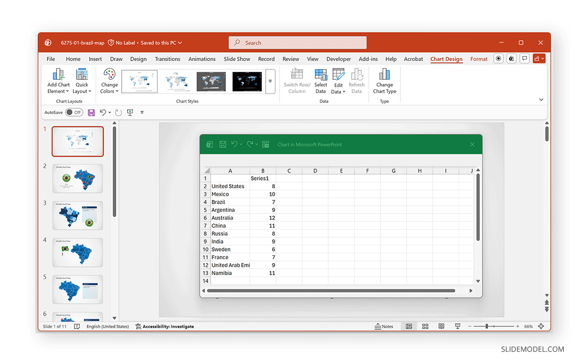The image size is (588, 364).
Task: Click the Excel icon in chart data window
Action: click(210, 145)
